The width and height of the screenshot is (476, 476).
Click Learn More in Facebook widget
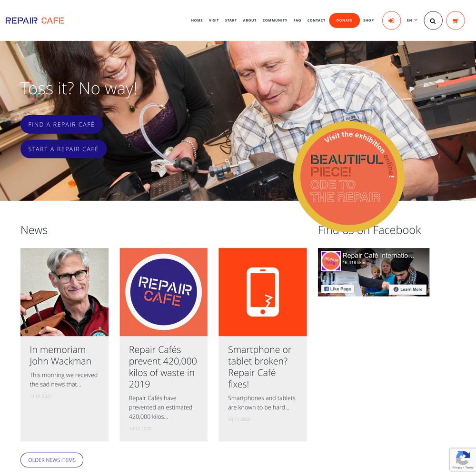click(x=408, y=289)
